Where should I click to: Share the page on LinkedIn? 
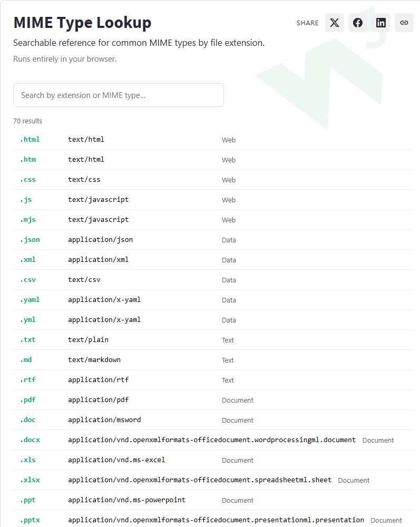(380, 23)
